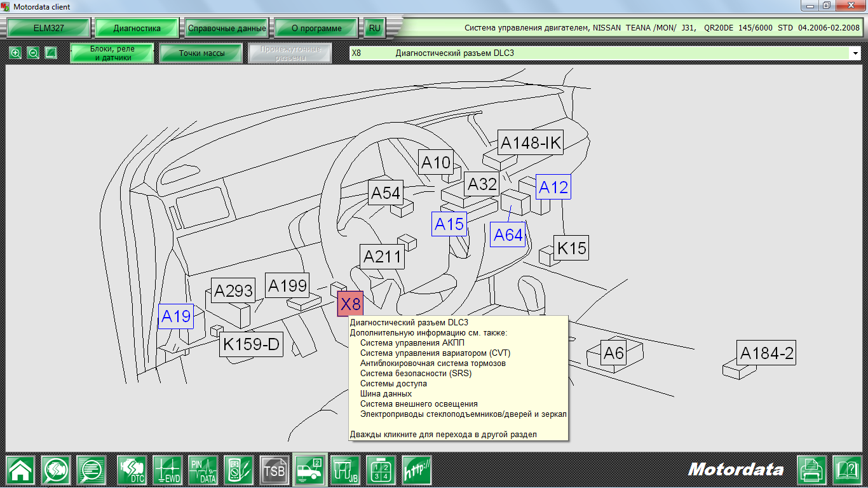Click "Антиблокировочная система тормозов" text
868x488 pixels.
433,363
